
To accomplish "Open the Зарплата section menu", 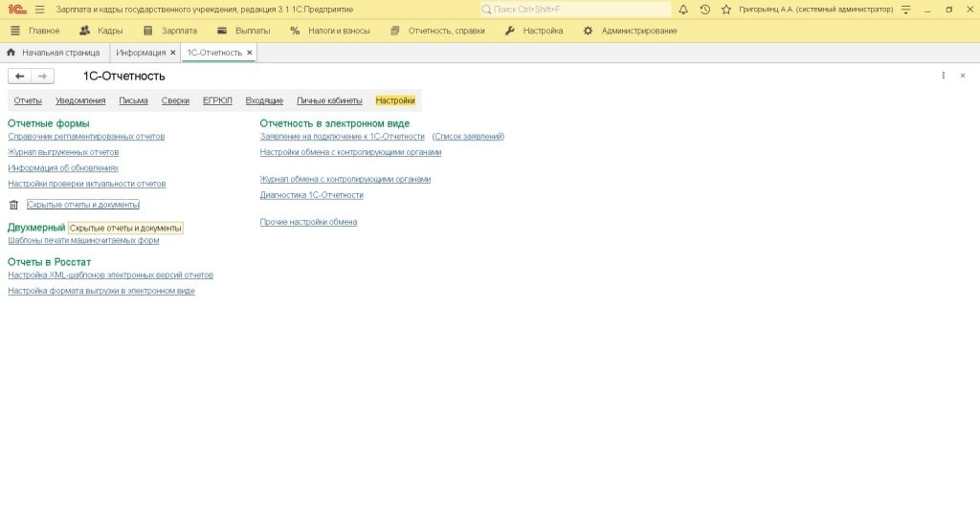I will (x=170, y=31).
